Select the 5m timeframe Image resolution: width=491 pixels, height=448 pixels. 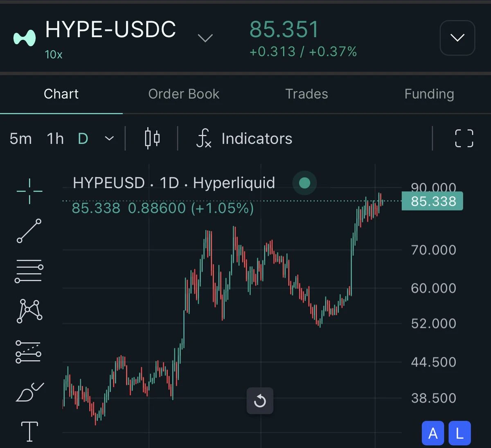click(20, 139)
